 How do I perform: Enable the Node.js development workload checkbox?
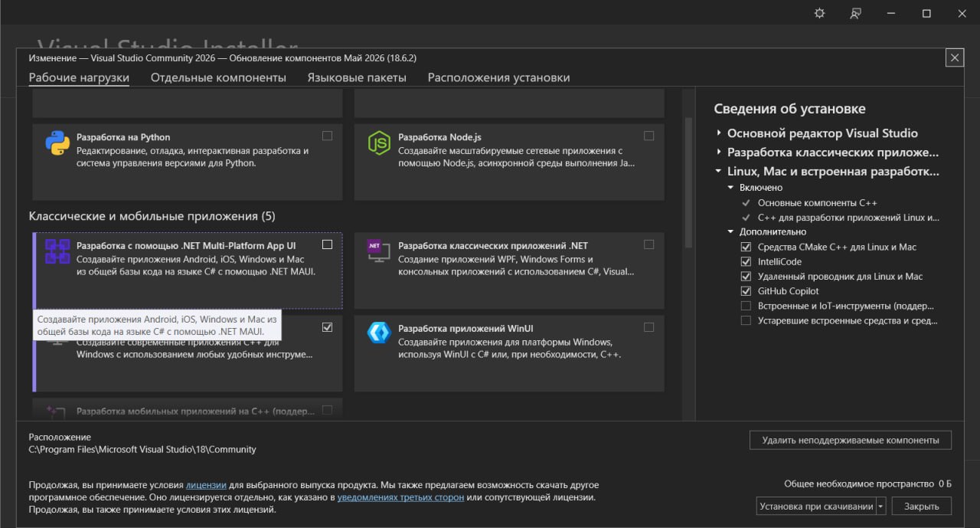[649, 136]
